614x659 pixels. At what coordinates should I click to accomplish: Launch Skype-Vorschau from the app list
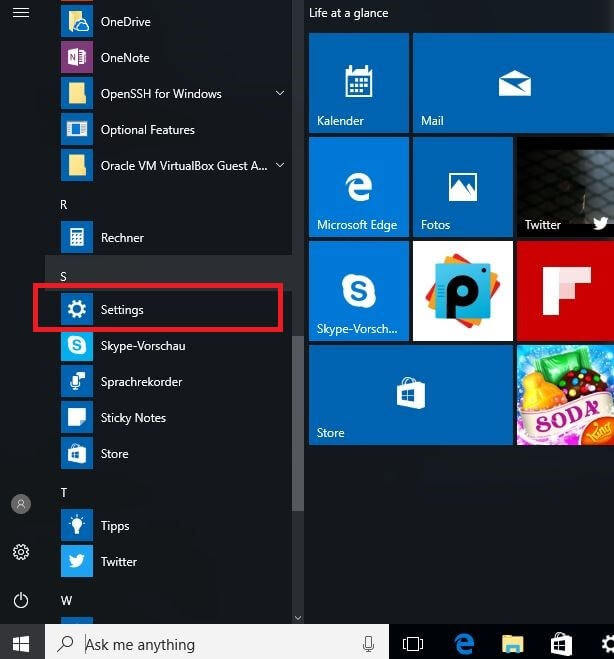click(168, 345)
